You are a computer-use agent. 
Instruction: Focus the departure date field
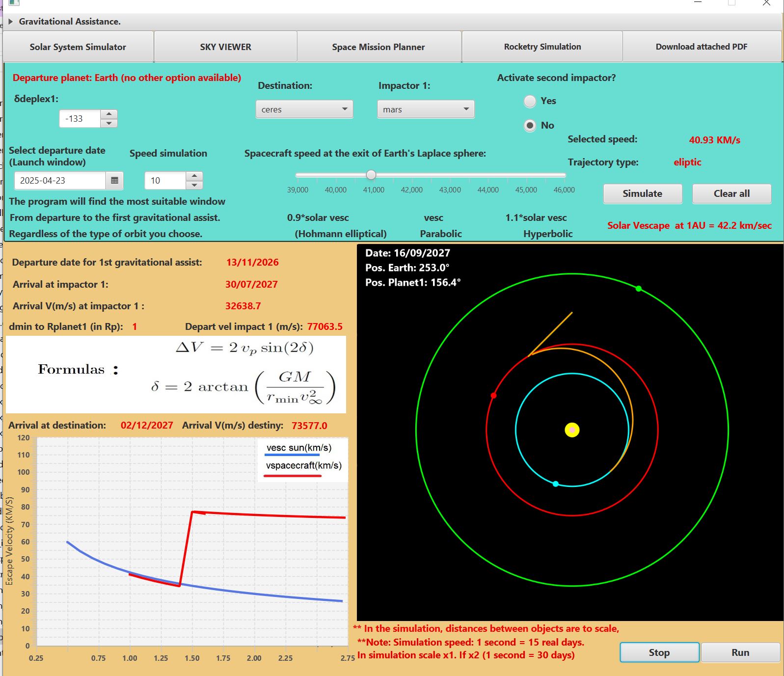pos(60,181)
